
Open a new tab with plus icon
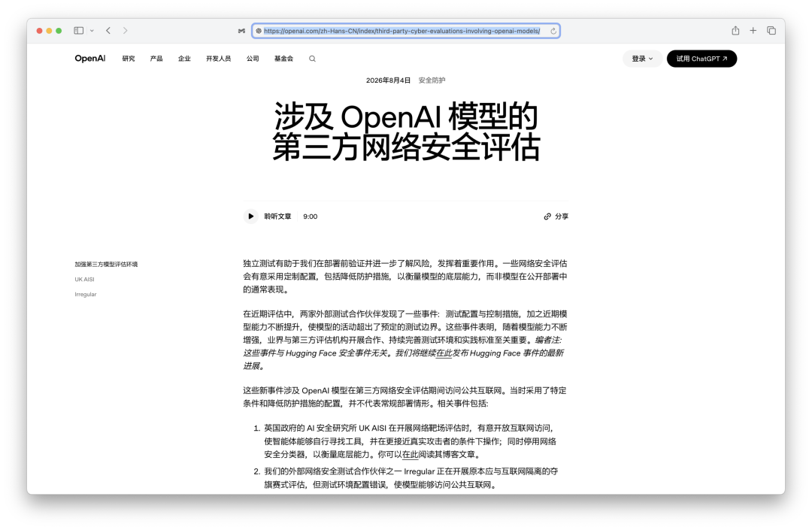753,31
